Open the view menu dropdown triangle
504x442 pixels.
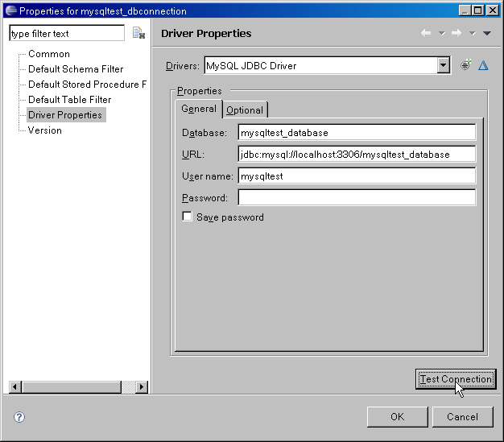(x=486, y=33)
